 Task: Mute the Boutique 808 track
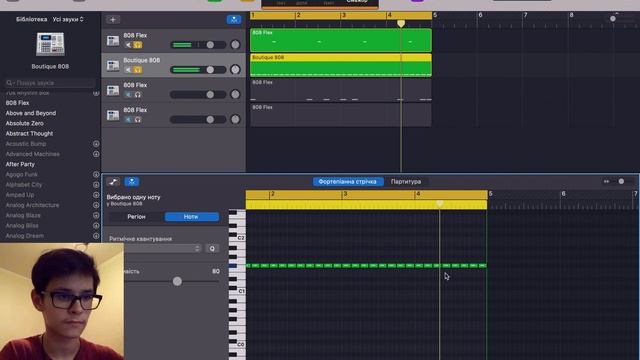pos(128,70)
